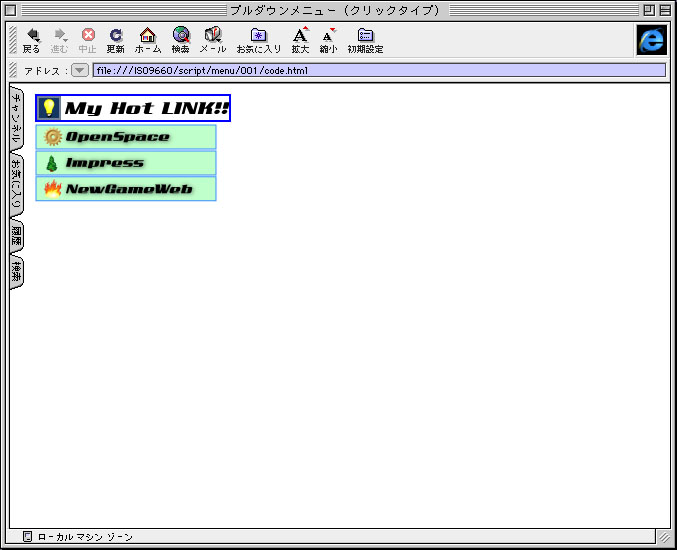Open the OpenSpace link
This screenshot has height=550, width=677.
tap(126, 137)
